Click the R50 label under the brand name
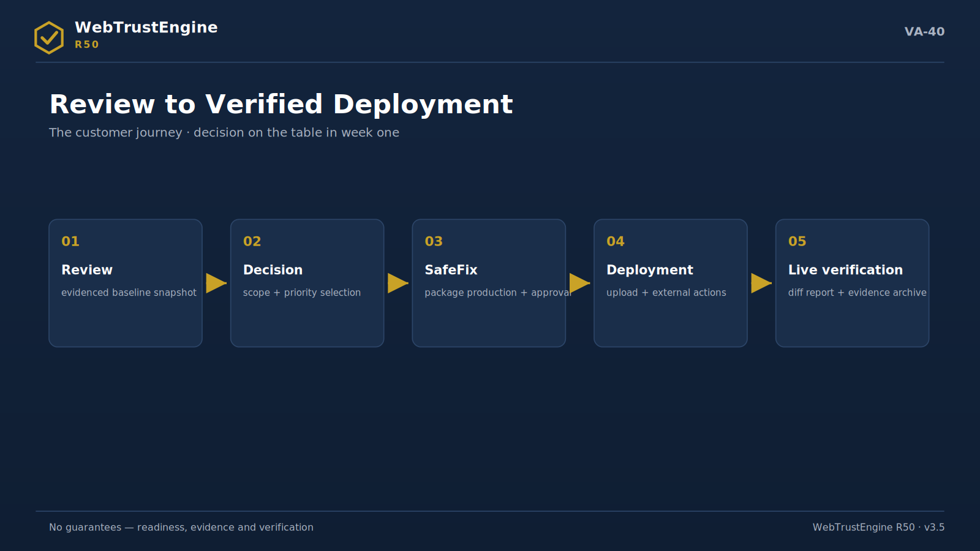This screenshot has width=980, height=551. tap(87, 45)
